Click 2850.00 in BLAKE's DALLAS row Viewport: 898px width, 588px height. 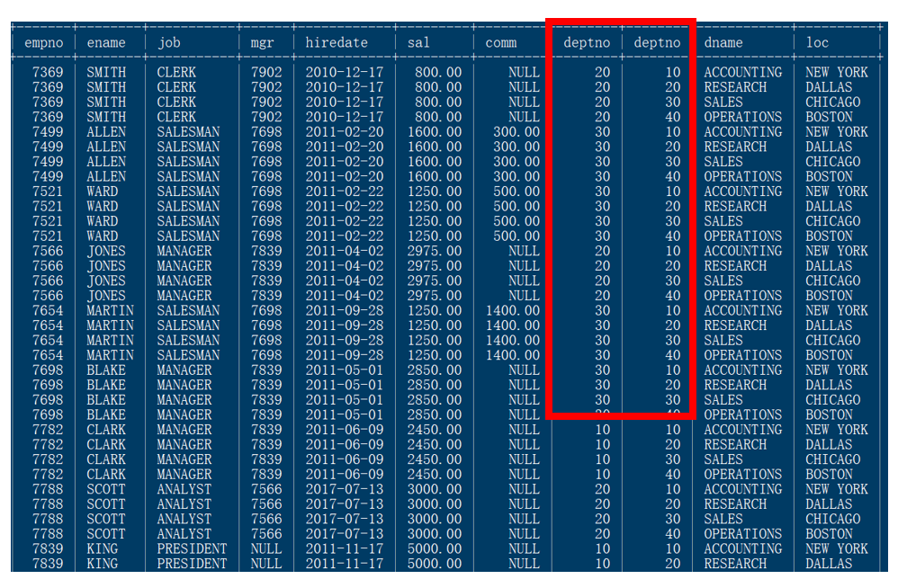pos(434,385)
